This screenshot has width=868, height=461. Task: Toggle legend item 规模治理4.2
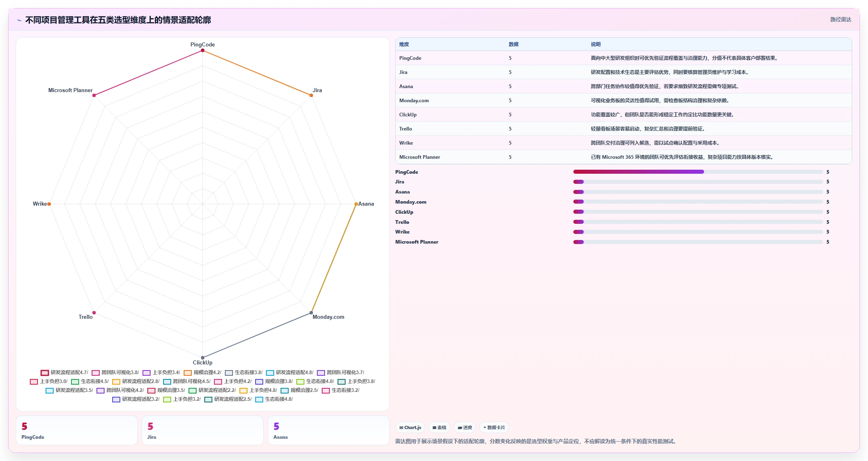coord(202,373)
